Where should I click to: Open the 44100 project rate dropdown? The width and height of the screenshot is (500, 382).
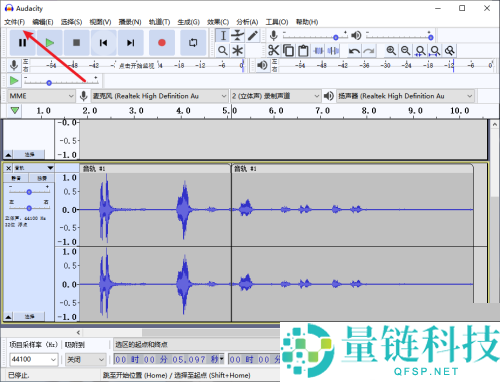coord(34,359)
